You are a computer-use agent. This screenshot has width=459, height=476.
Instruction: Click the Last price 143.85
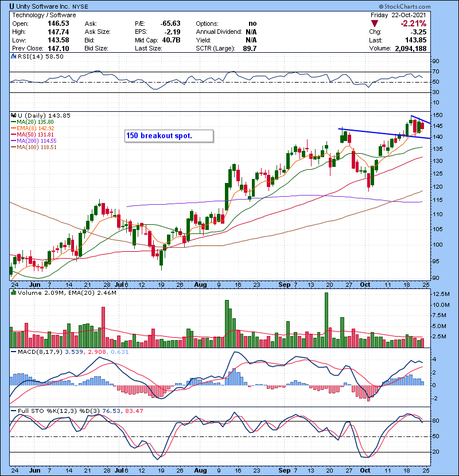point(416,40)
